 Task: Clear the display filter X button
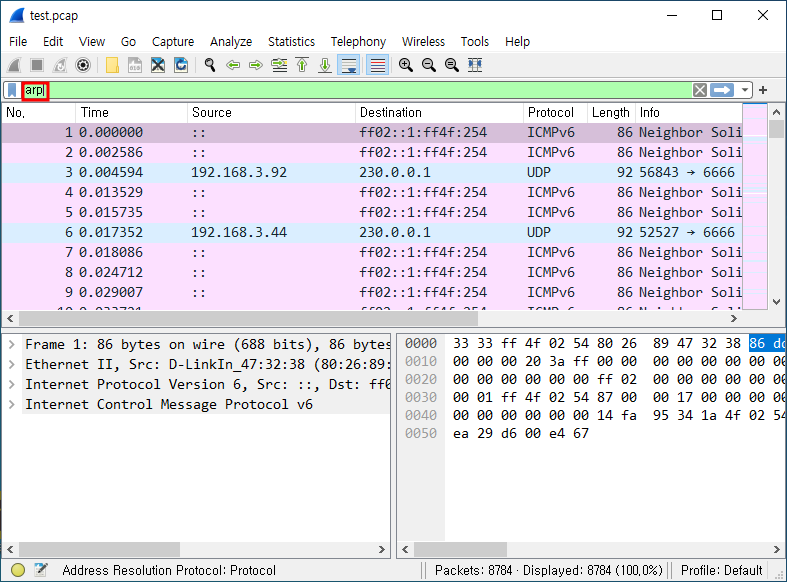(x=700, y=90)
